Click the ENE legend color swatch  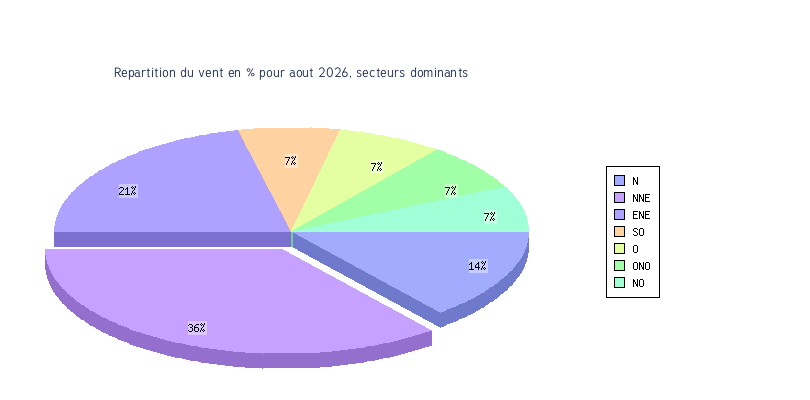tap(619, 214)
